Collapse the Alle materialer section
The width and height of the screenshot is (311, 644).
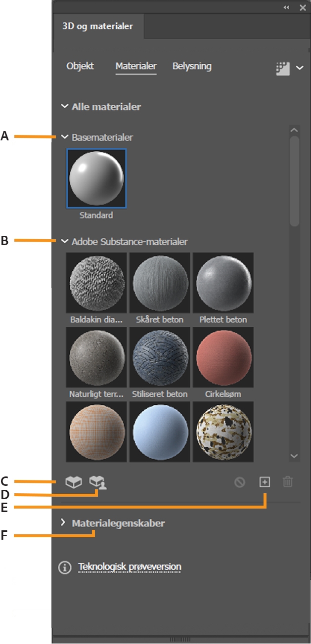[x=64, y=106]
